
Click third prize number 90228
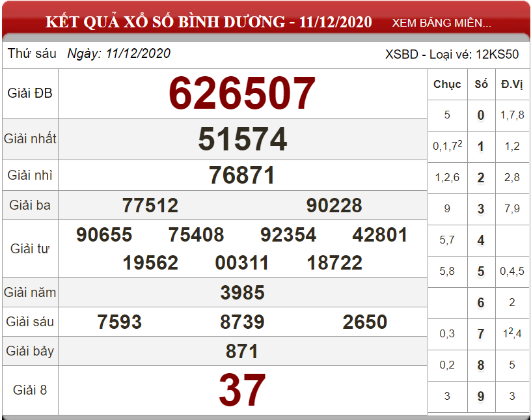(334, 205)
